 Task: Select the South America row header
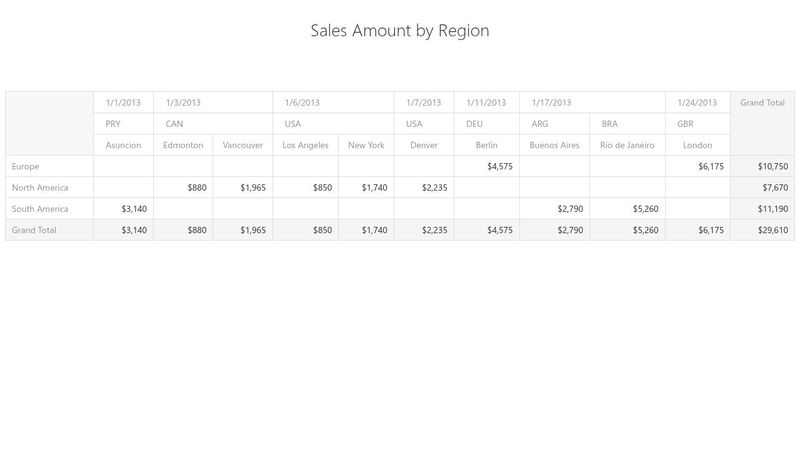click(40, 208)
